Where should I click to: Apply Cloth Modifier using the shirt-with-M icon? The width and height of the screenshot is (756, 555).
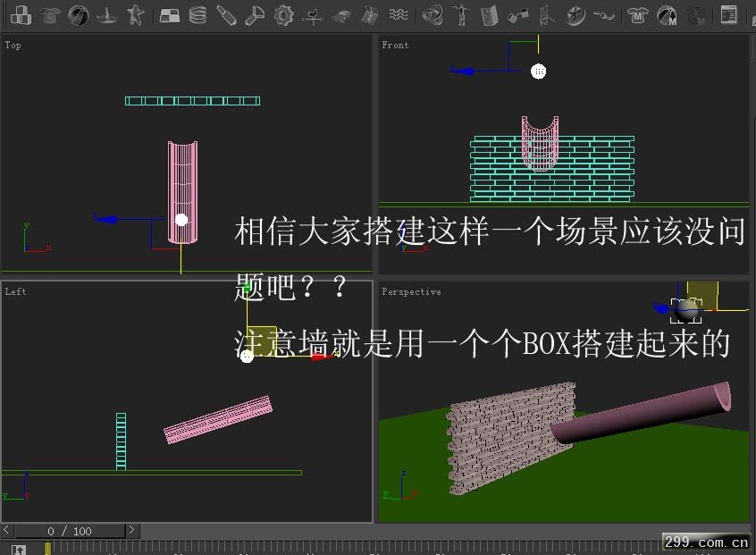pos(636,15)
